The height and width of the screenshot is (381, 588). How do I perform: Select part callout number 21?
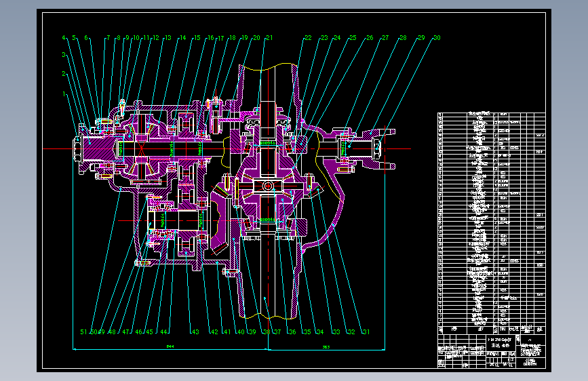click(x=269, y=38)
